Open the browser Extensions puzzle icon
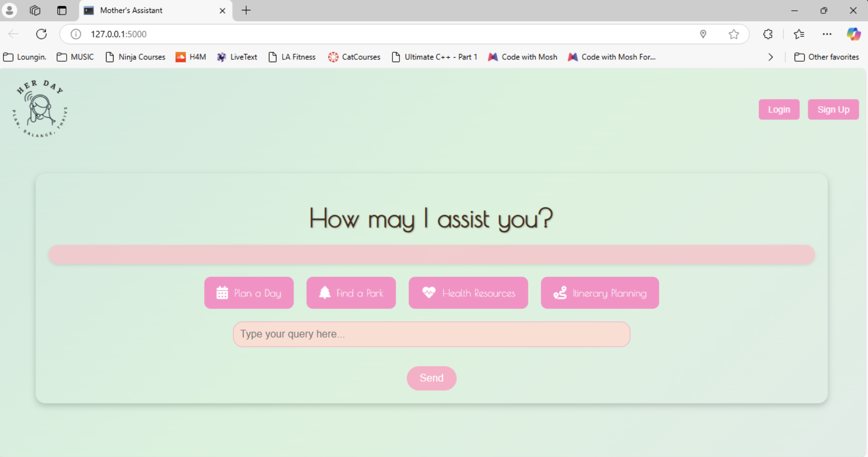 768,34
